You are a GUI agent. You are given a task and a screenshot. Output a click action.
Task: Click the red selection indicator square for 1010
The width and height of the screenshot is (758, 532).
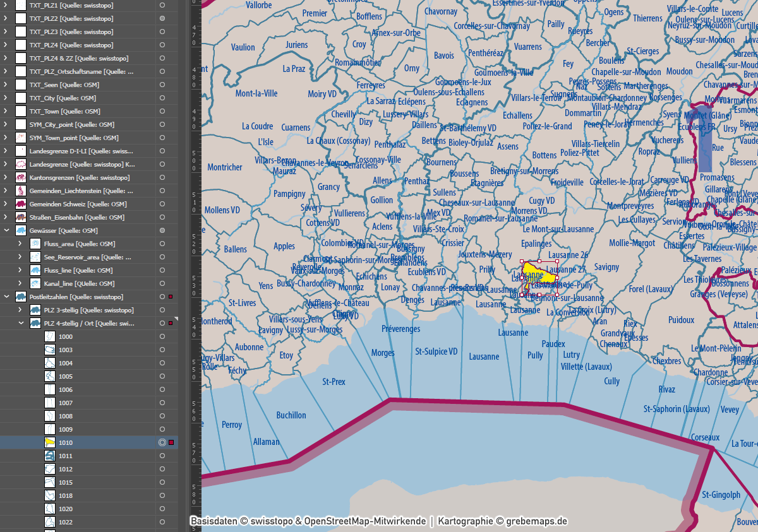pos(171,442)
